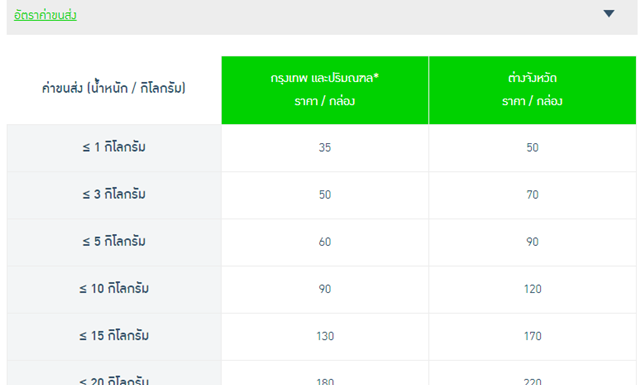The image size is (640, 385).
Task: Click provincial price 120 for 10 kg
Action: point(533,289)
